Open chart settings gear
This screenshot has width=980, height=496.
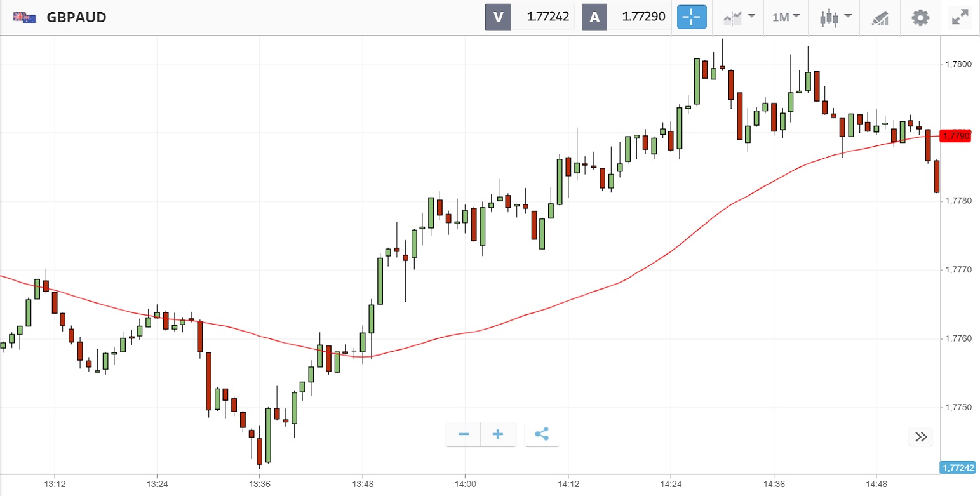pyautogui.click(x=920, y=17)
